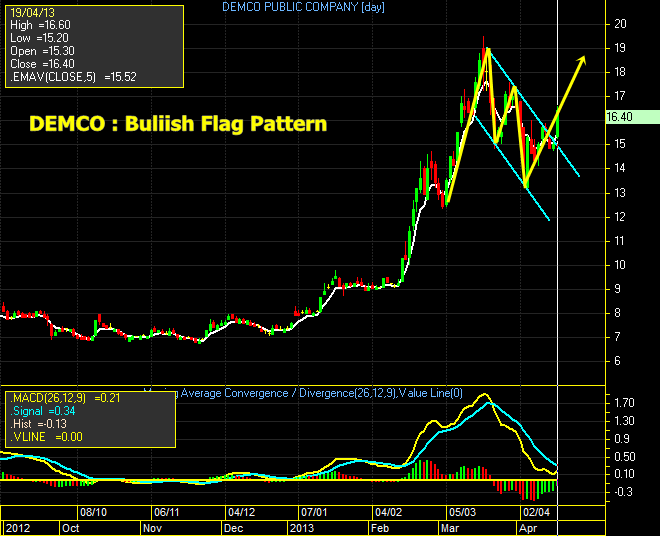The height and width of the screenshot is (536, 660).
Task: Click the VLINE =0.00 readout
Action: pos(46,437)
